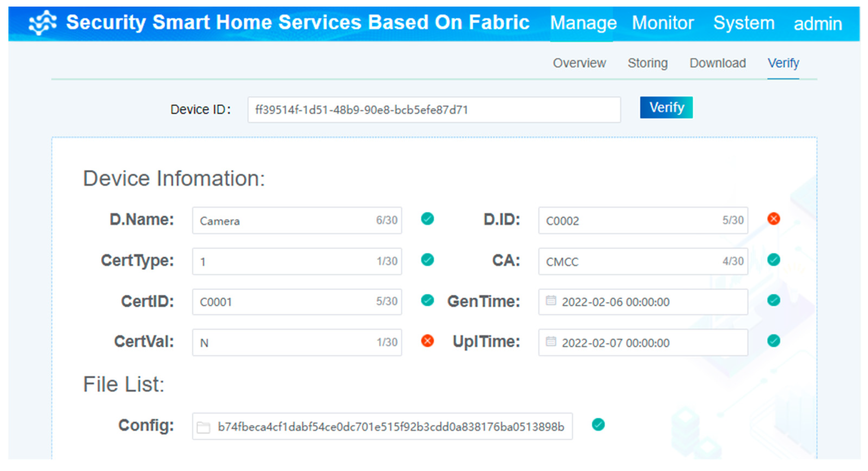Open the admin user menu
The width and height of the screenshot is (868, 471).
817,24
